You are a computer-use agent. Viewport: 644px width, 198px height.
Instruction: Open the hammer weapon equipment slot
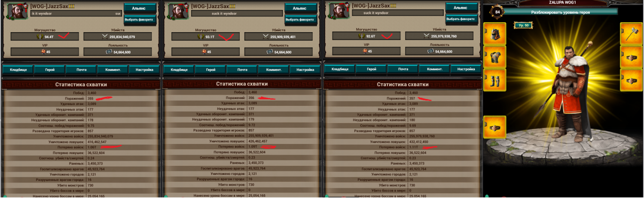tap(631, 34)
